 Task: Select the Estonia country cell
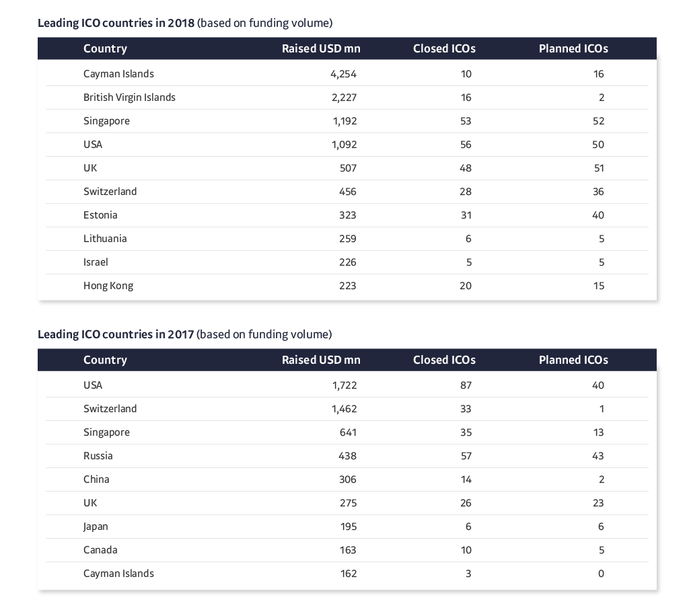coord(100,215)
